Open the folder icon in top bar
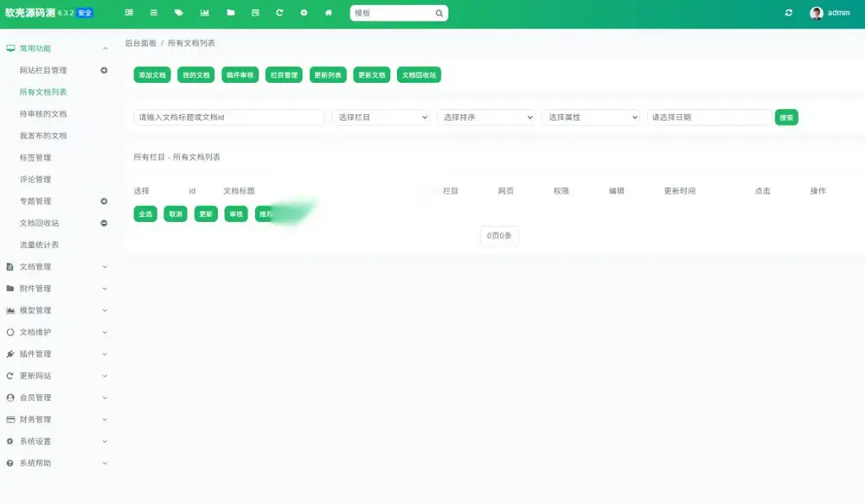This screenshot has width=865, height=504. tap(231, 13)
